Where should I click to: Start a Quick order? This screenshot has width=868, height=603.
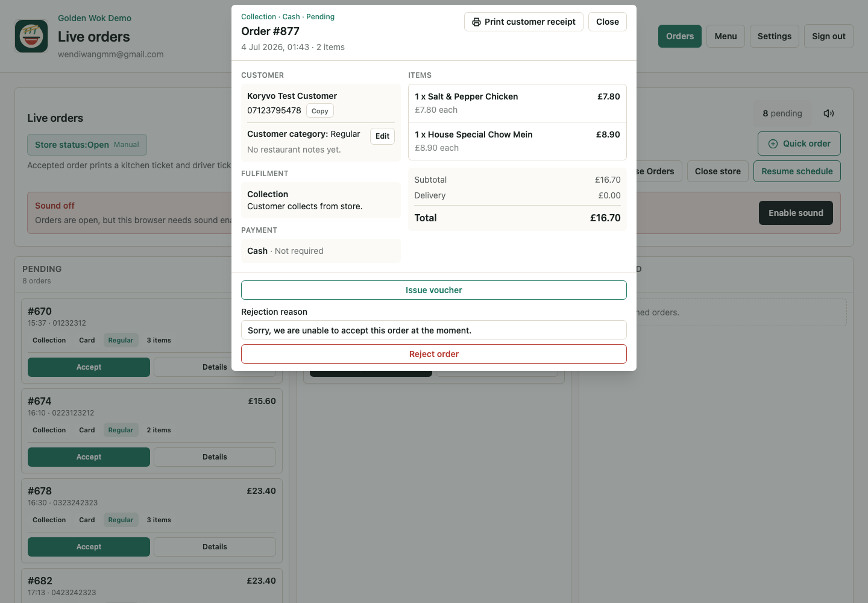(799, 144)
